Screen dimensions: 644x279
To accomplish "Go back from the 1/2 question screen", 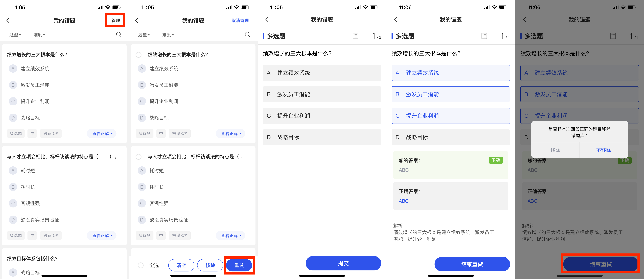I will pos(267,19).
